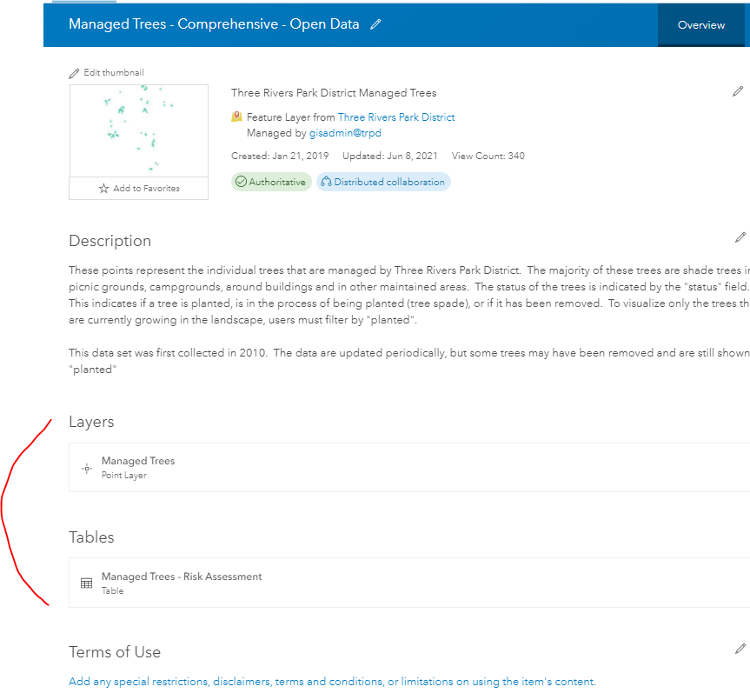Click the Feature Layer map pin icon
This screenshot has width=750, height=700.
(x=236, y=117)
